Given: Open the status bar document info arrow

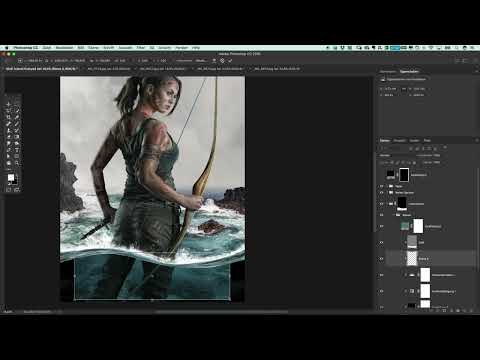Looking at the screenshot, I should coord(59,312).
